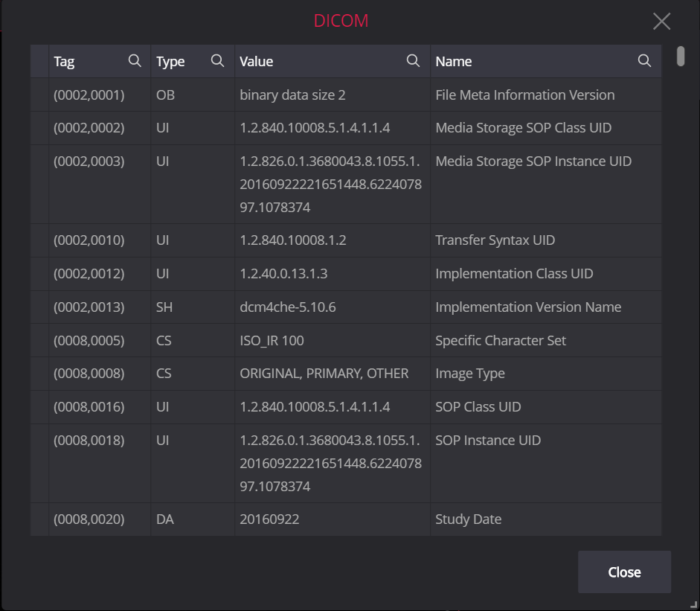Sort by the Name column header
Screen dimensions: 700x611
pos(454,61)
